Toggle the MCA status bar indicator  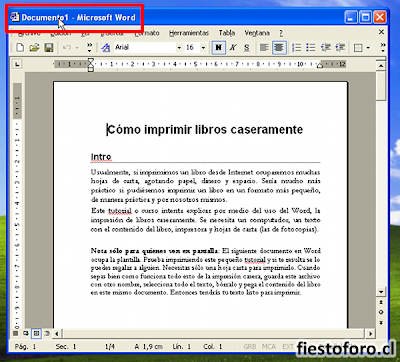point(269,347)
